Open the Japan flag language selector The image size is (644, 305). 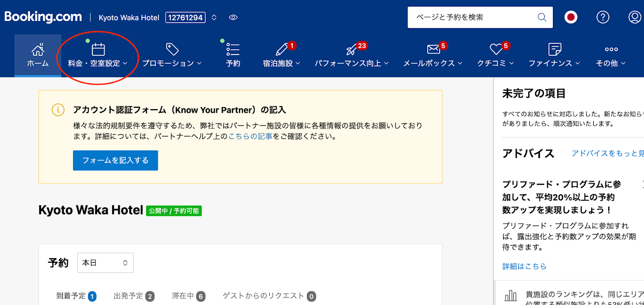coord(571,17)
